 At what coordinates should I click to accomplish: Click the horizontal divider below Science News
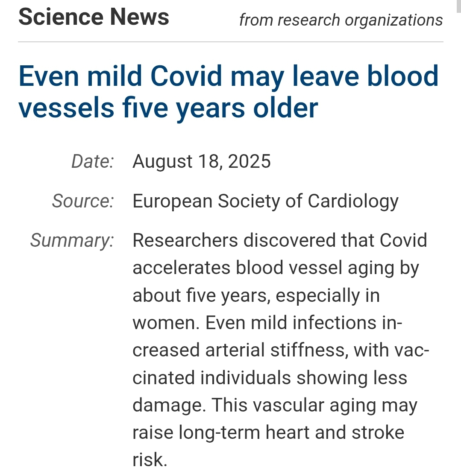230,42
